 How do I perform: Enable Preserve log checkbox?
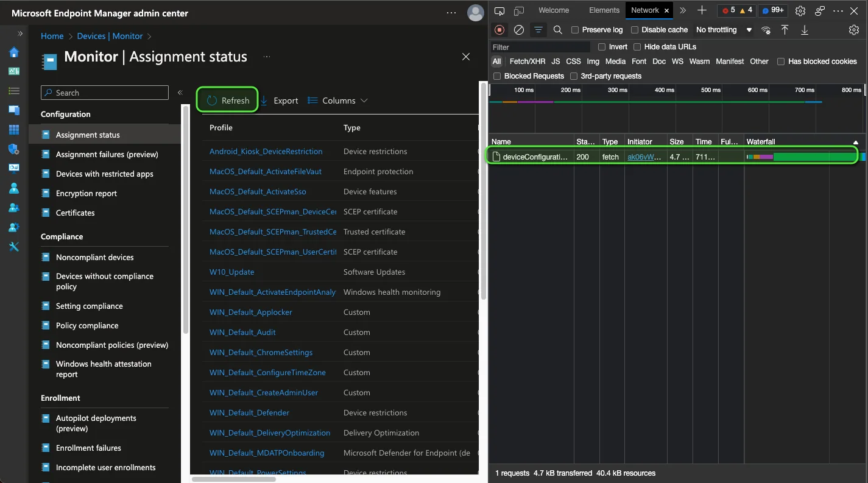point(575,30)
